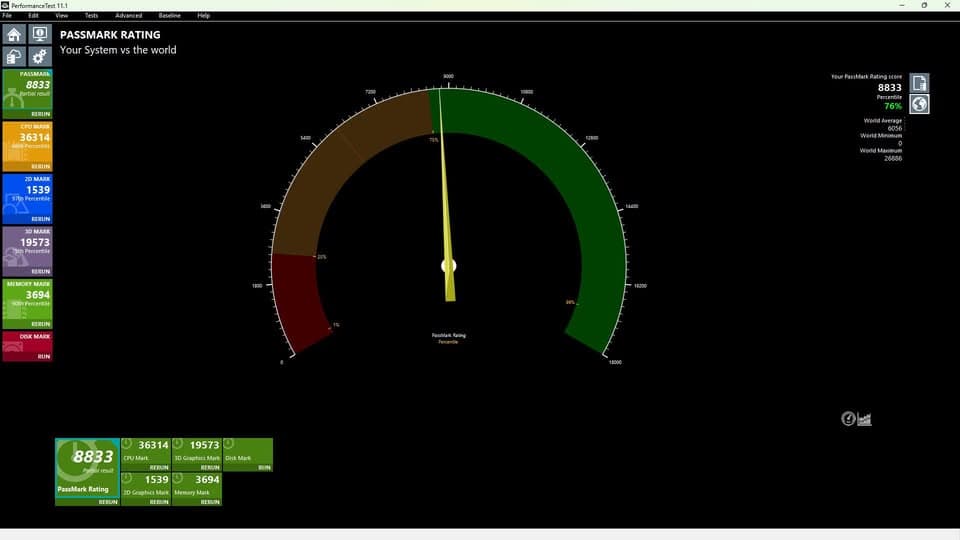Open the Baseline menu
This screenshot has height=540, width=960.
pos(170,15)
